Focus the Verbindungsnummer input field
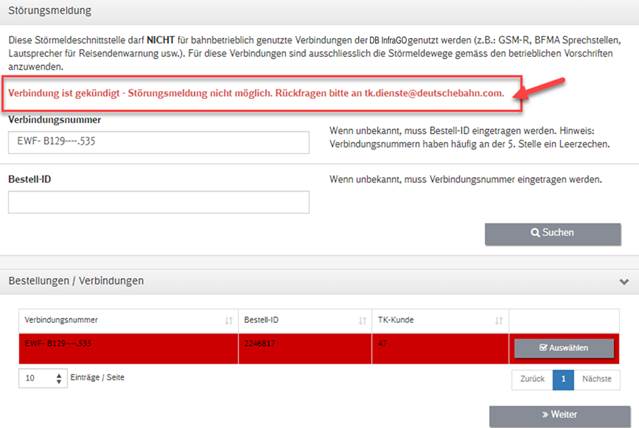Screen dimensions: 639x428 pos(158,142)
